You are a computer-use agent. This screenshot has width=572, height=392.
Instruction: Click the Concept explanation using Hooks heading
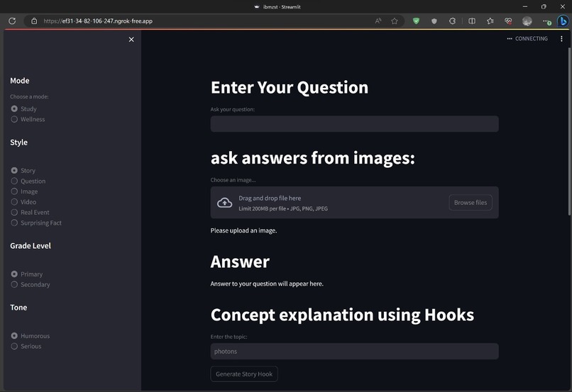(342, 315)
